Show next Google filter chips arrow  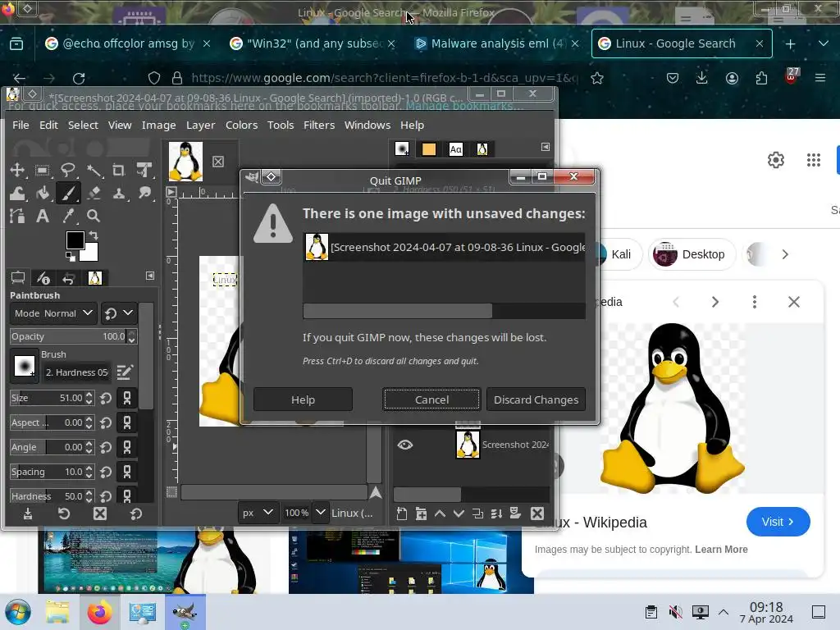(x=785, y=254)
